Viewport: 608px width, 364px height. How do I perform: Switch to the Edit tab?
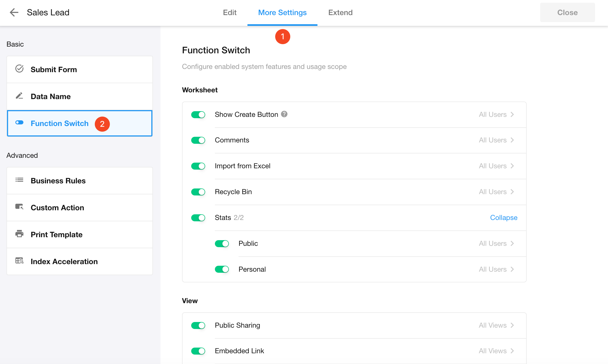click(229, 13)
